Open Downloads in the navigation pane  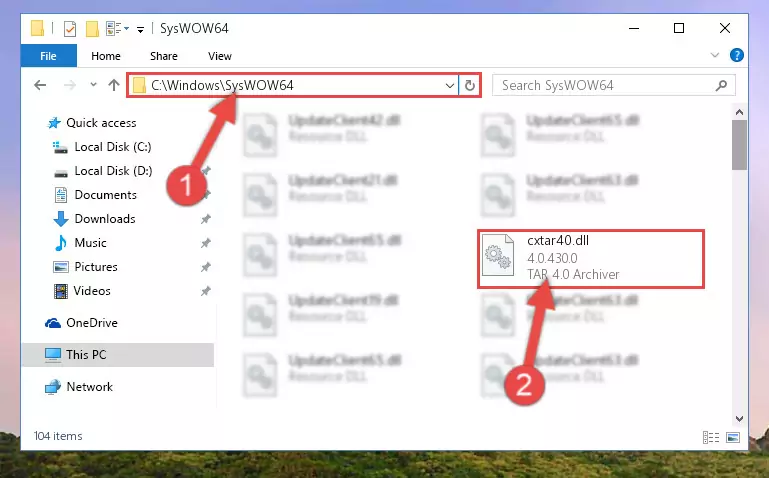pos(104,219)
